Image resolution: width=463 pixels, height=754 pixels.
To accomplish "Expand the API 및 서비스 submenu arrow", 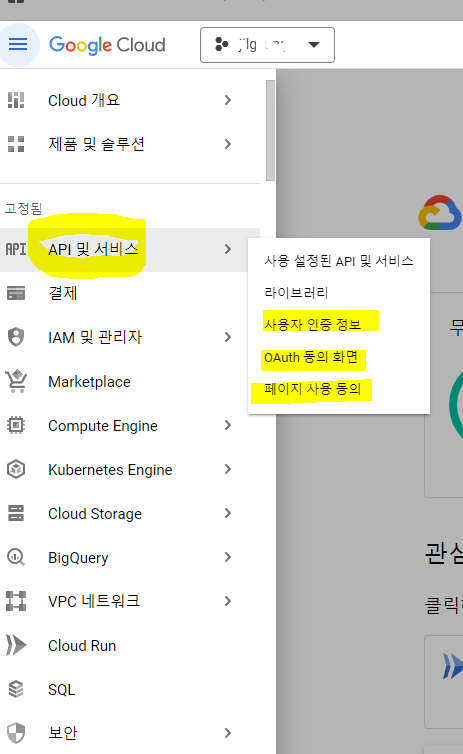I will (228, 249).
